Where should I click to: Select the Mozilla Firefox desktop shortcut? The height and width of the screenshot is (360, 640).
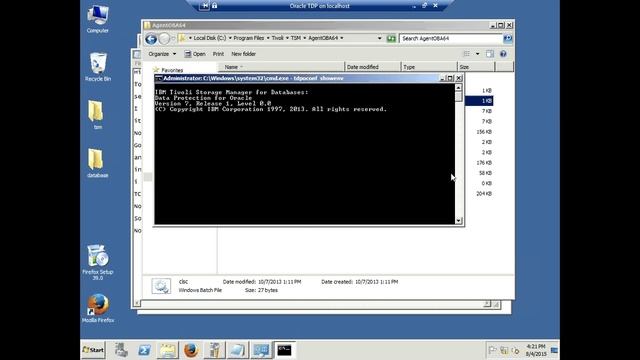98,308
